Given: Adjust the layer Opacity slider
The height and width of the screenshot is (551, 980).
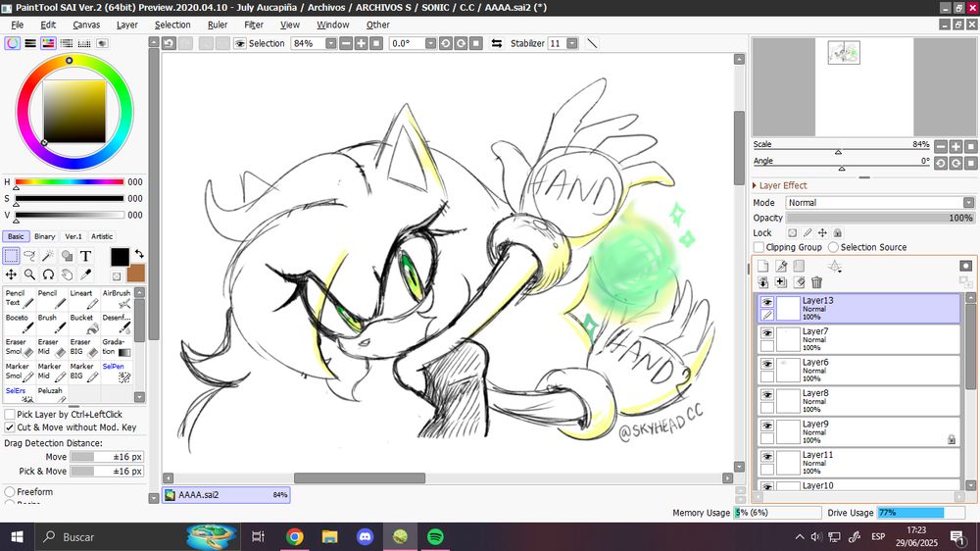Looking at the screenshot, I should [x=880, y=218].
